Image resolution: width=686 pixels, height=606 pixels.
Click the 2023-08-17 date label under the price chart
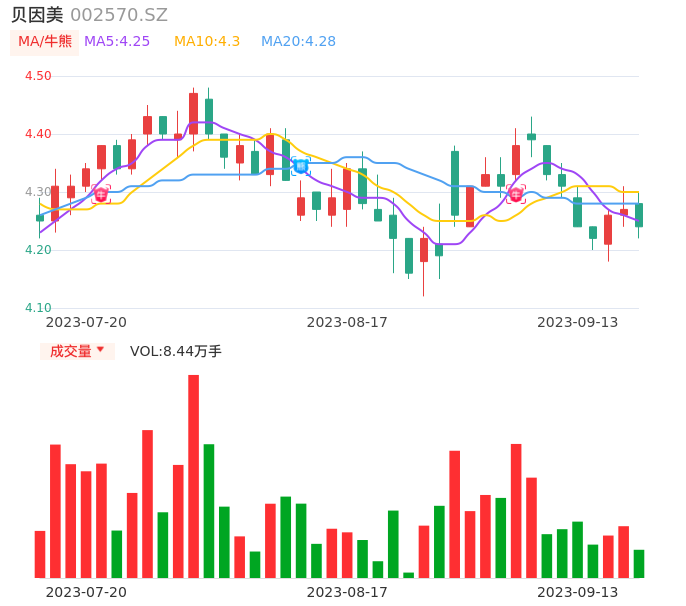347,322
